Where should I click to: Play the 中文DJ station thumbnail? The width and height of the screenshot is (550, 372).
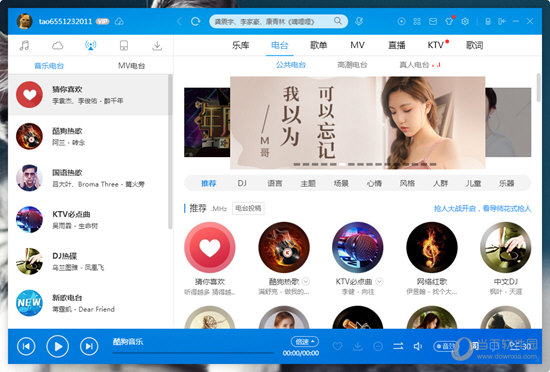[505, 247]
